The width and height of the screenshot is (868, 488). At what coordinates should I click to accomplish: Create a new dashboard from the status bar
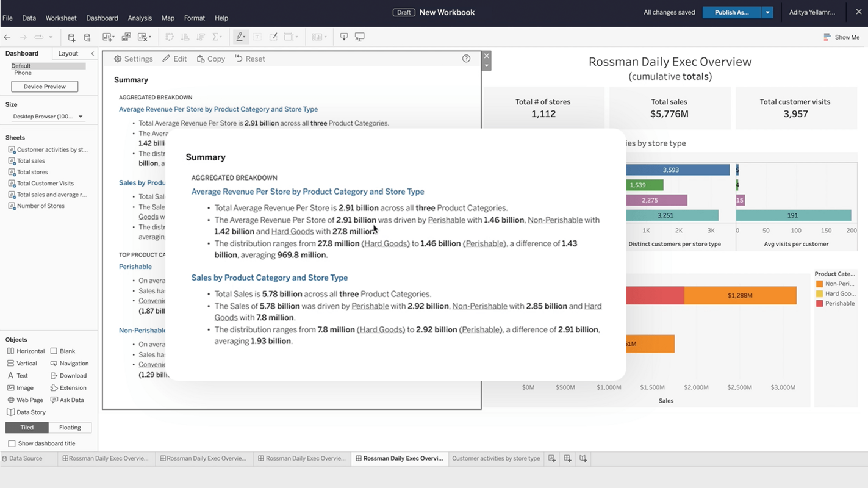567,458
